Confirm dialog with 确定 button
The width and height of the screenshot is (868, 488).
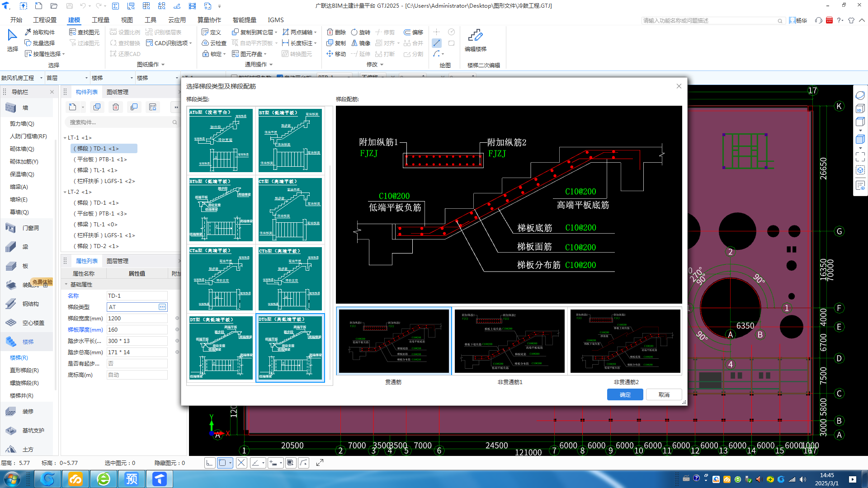pos(625,394)
